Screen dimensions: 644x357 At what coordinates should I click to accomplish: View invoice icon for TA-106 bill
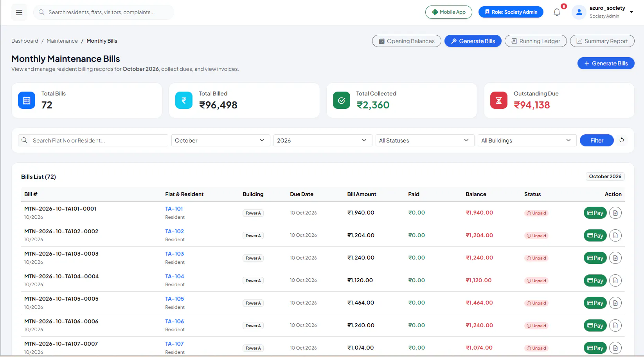coord(615,325)
